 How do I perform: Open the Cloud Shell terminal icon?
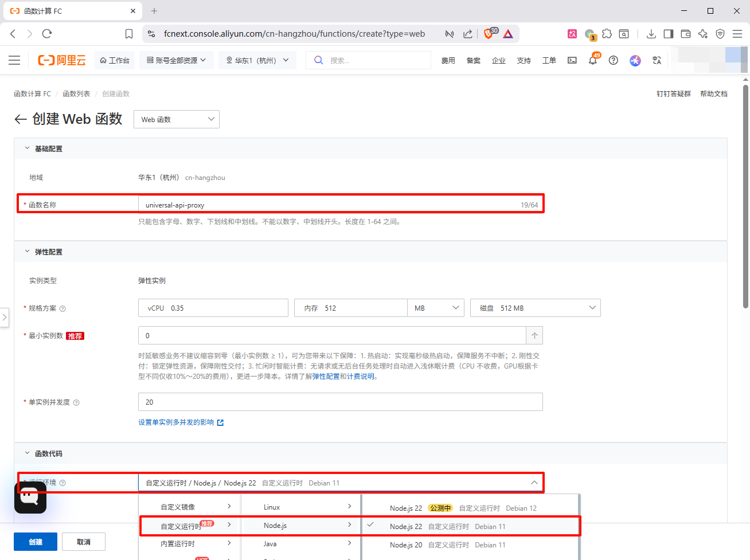pos(572,60)
